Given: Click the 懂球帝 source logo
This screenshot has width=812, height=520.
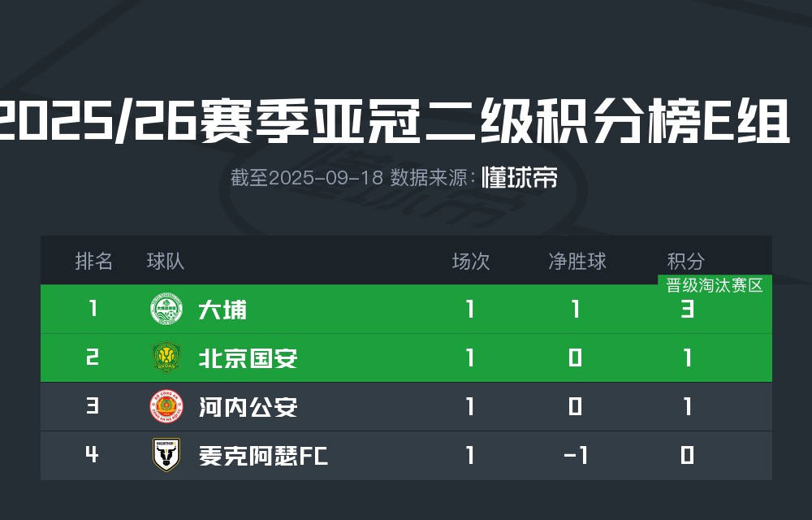Looking at the screenshot, I should tap(520, 178).
